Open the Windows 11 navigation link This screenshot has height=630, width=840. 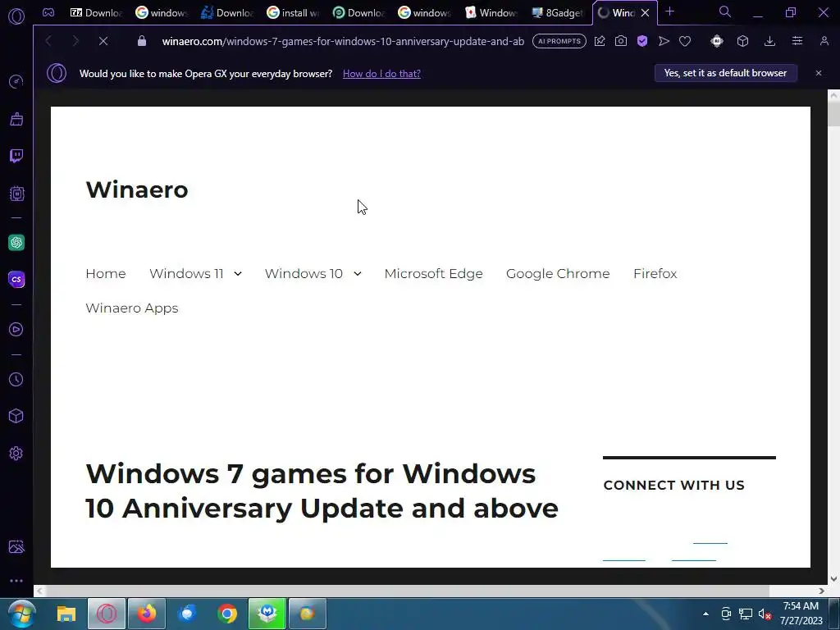[186, 274]
